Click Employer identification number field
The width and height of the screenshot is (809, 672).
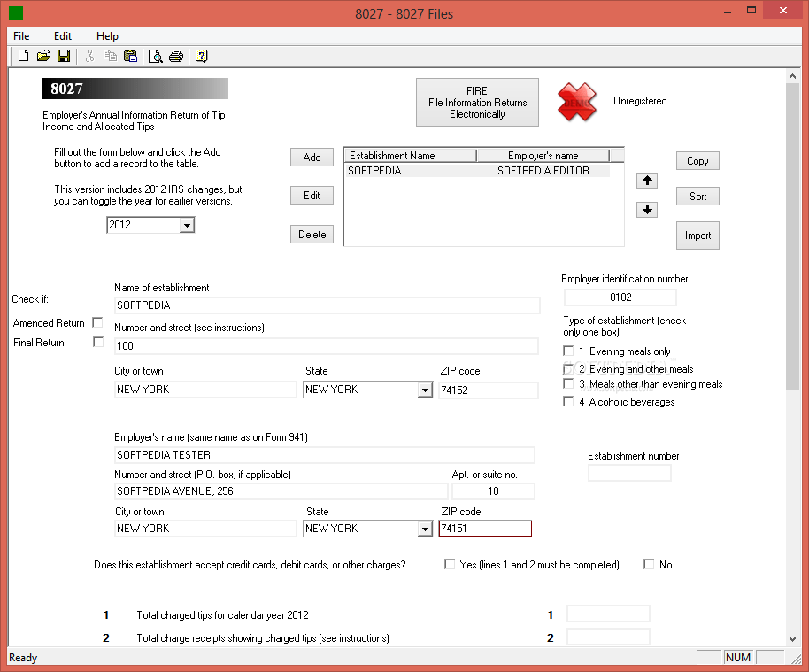(620, 297)
